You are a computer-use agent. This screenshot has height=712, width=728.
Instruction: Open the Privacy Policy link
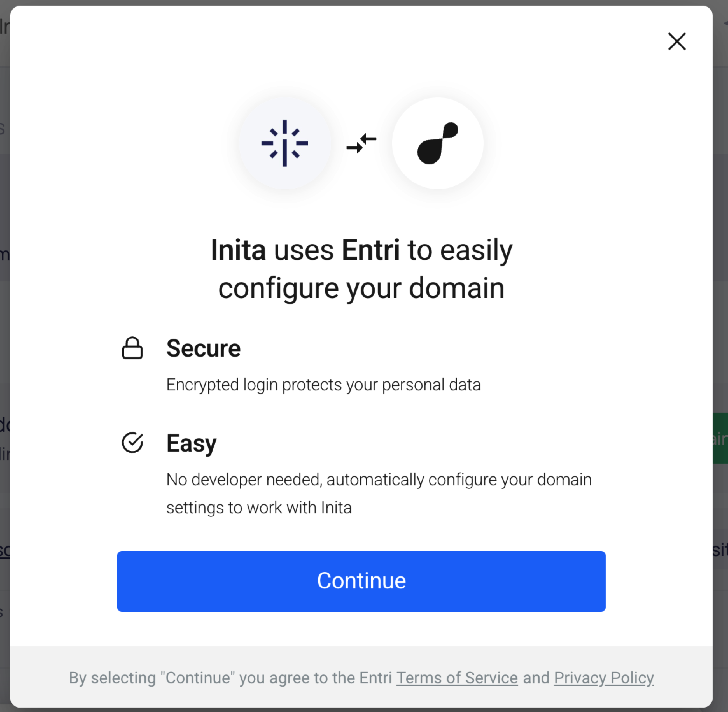(604, 678)
